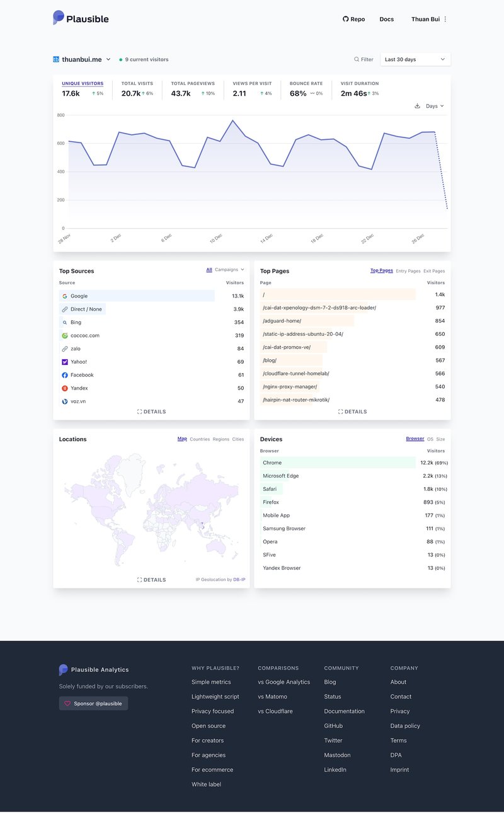Click the Google source row icon
504x813 pixels.
tap(65, 296)
